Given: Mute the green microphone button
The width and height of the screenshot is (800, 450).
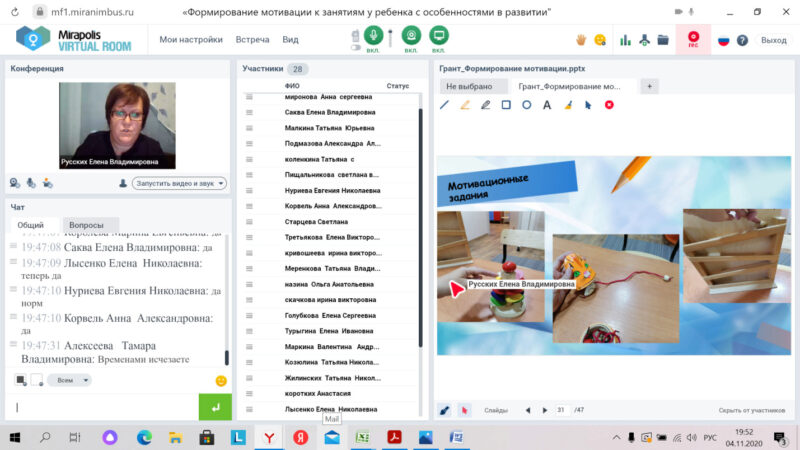Looking at the screenshot, I should 373,36.
